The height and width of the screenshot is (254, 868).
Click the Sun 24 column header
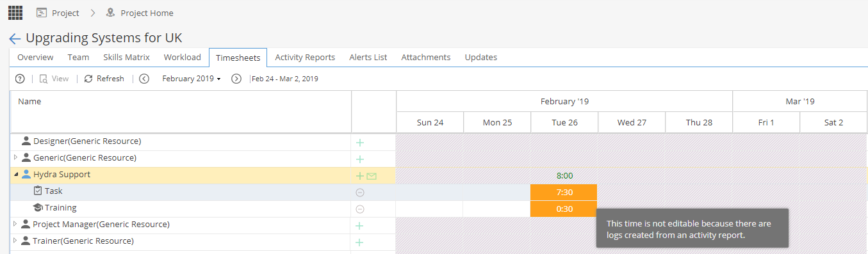pyautogui.click(x=430, y=122)
